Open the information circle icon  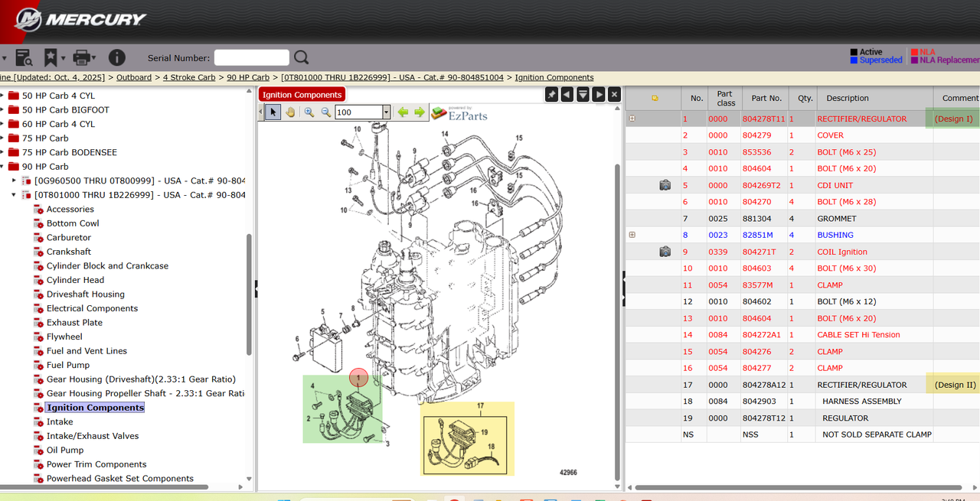click(x=116, y=57)
